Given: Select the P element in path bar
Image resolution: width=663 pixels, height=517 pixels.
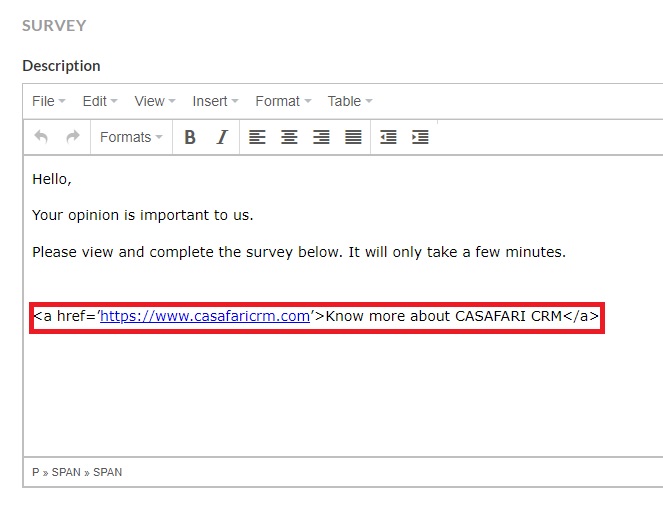Looking at the screenshot, I should tap(36, 472).
